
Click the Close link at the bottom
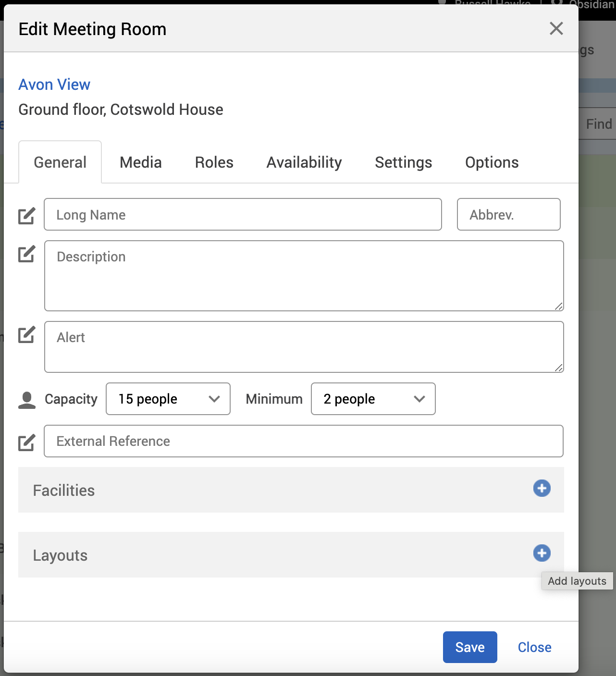[534, 647]
